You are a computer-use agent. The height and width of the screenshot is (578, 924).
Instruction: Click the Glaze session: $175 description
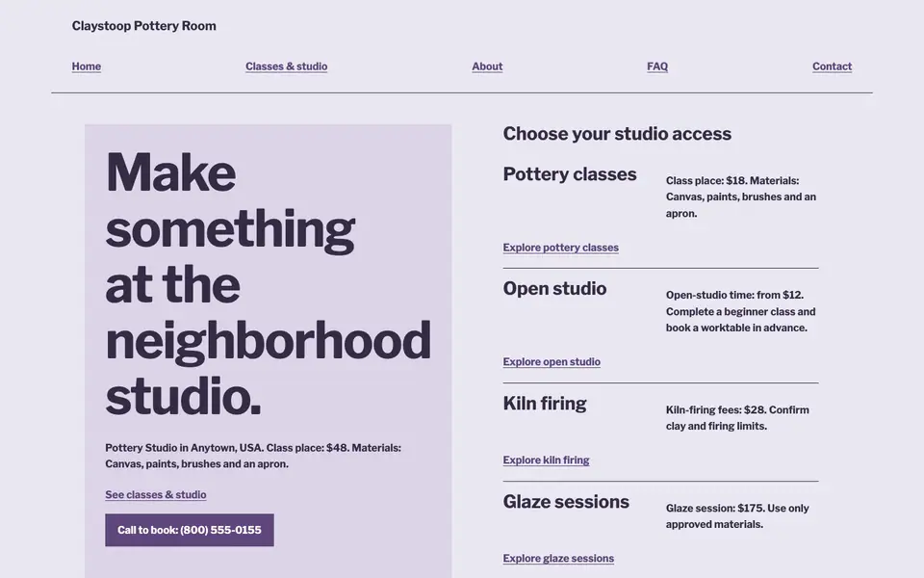pos(738,516)
